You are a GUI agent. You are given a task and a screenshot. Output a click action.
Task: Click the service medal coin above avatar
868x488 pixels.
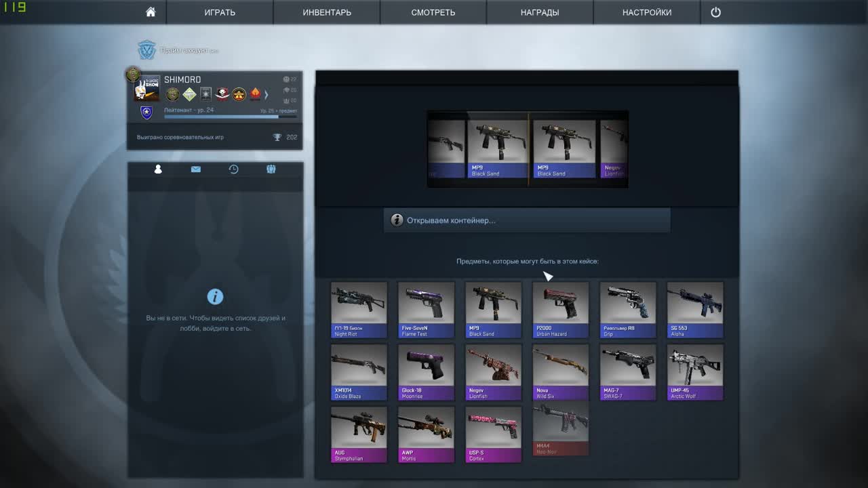pos(133,74)
